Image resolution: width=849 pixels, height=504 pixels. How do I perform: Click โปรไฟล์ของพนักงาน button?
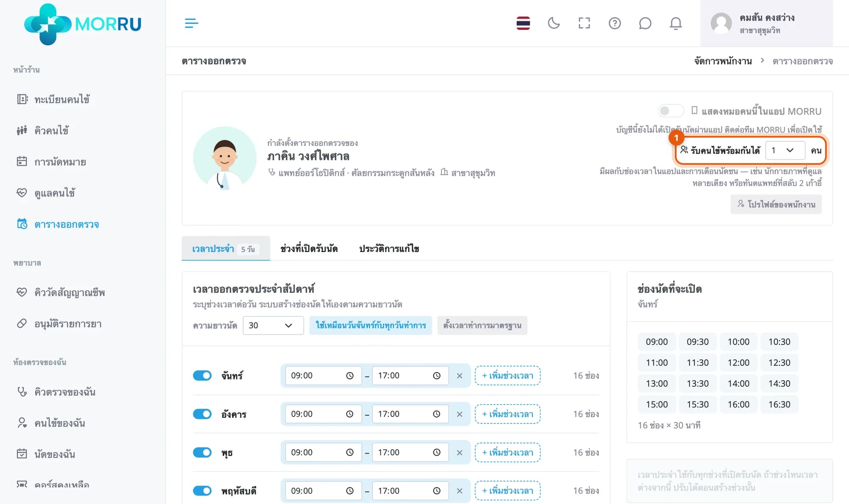(x=776, y=204)
